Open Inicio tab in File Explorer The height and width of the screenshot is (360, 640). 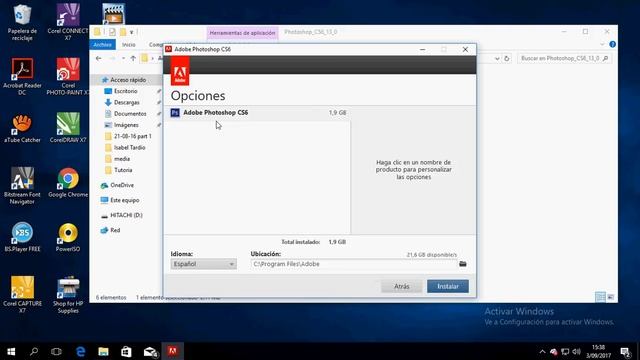point(129,44)
